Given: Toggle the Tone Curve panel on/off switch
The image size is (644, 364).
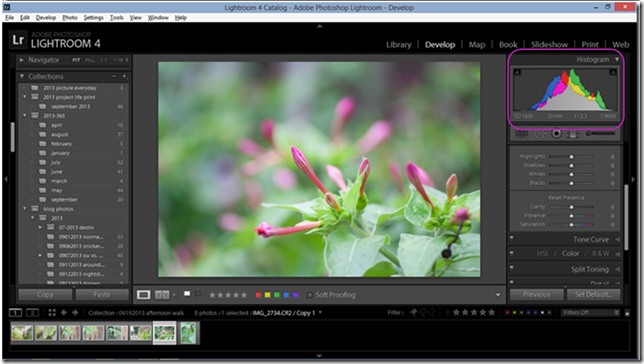Looking at the screenshot, I should [x=512, y=238].
